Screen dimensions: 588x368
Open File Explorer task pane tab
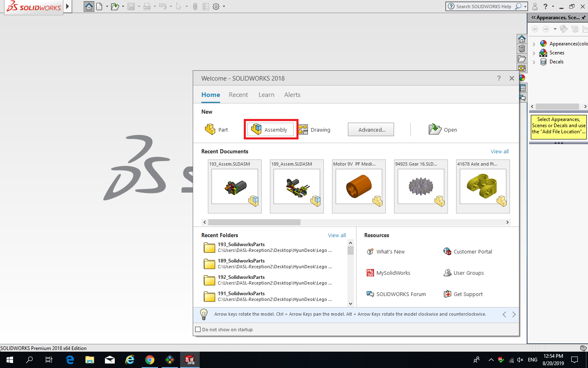(522, 58)
